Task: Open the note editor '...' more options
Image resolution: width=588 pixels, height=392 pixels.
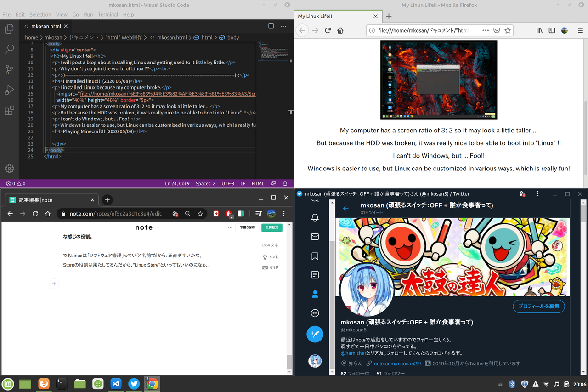Action: pos(230,227)
